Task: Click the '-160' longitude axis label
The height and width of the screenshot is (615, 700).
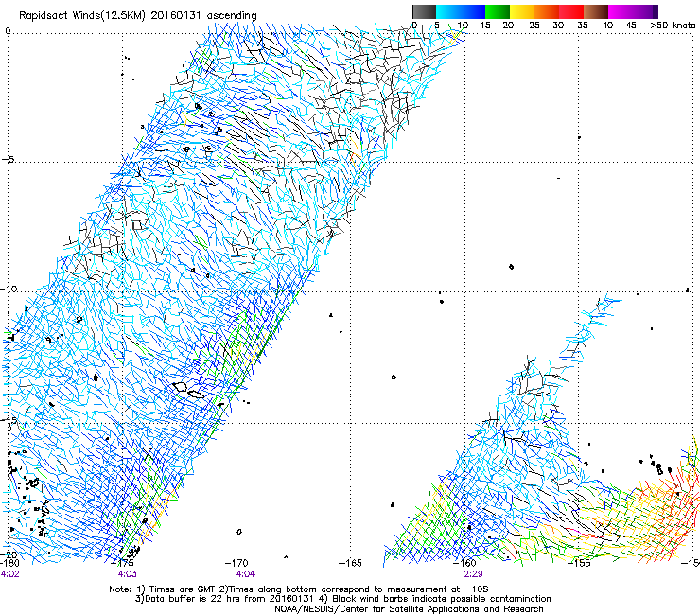Action: [x=464, y=563]
